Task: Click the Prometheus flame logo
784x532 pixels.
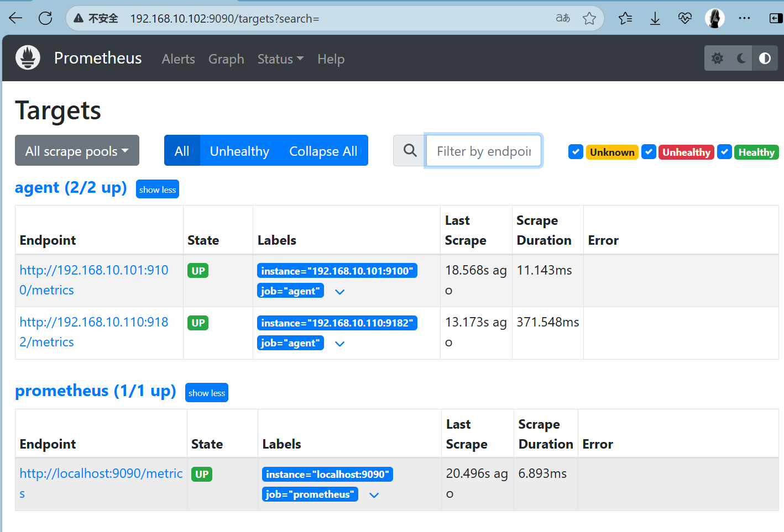Action: click(28, 57)
